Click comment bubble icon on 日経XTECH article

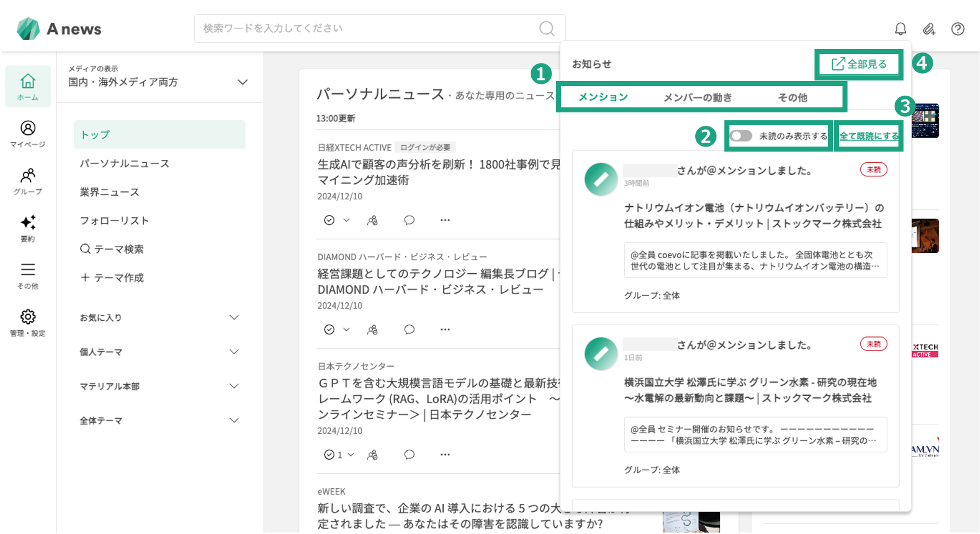409,220
